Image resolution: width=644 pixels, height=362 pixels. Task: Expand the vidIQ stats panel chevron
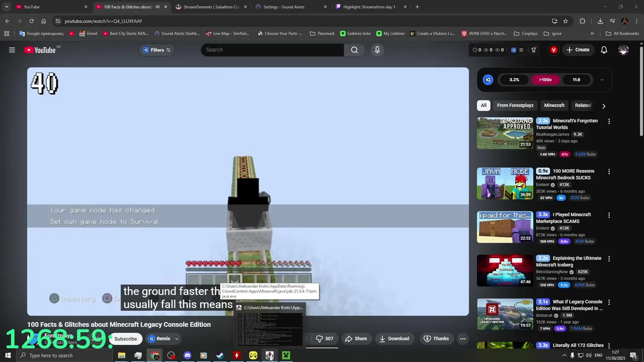[602, 79]
